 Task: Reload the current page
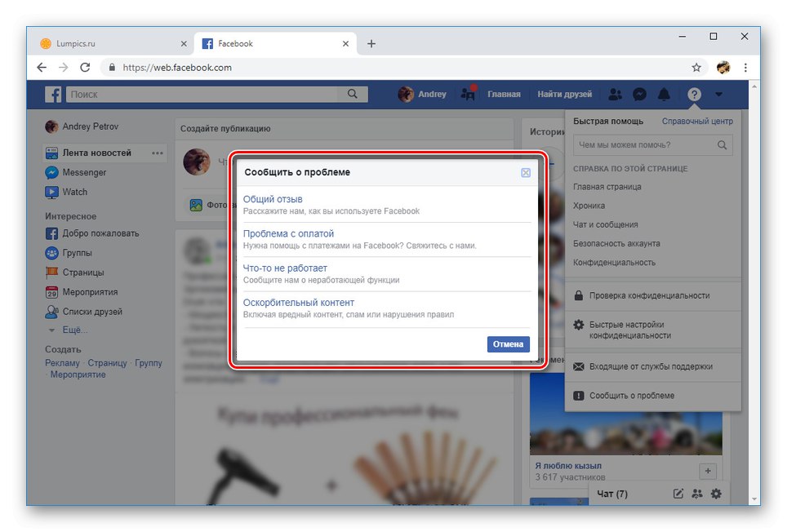(85, 67)
